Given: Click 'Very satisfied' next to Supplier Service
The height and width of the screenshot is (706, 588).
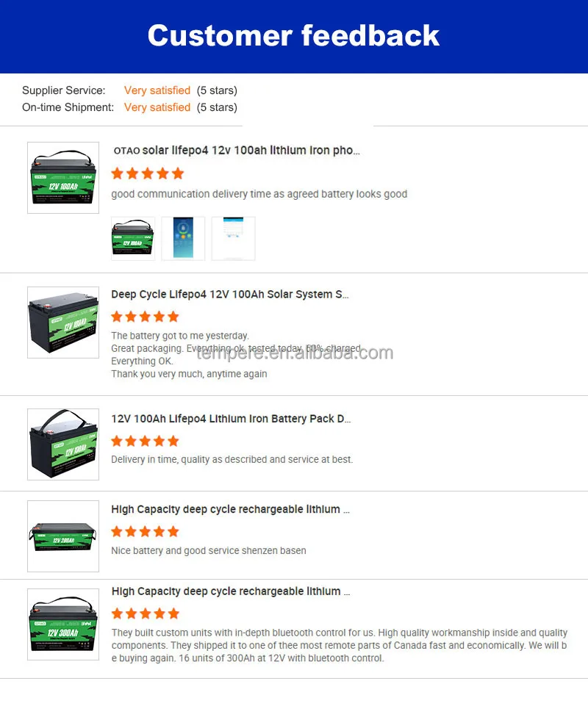Looking at the screenshot, I should [x=157, y=90].
